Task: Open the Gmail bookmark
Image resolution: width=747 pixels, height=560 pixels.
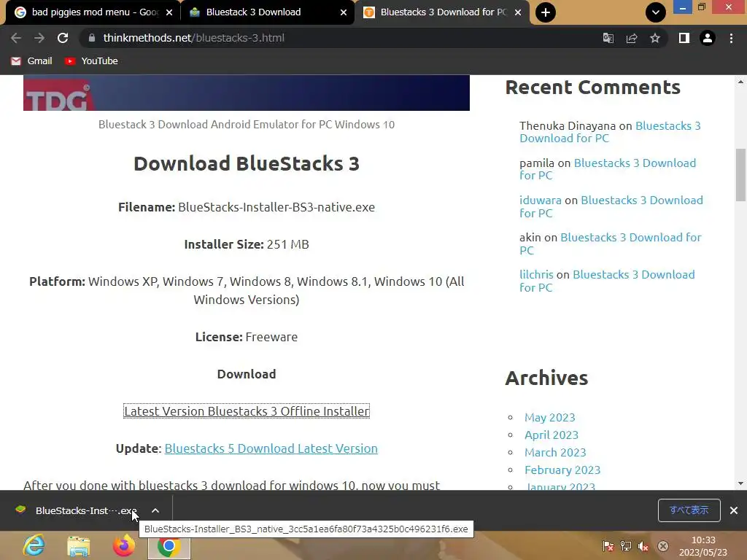Action: [31, 61]
